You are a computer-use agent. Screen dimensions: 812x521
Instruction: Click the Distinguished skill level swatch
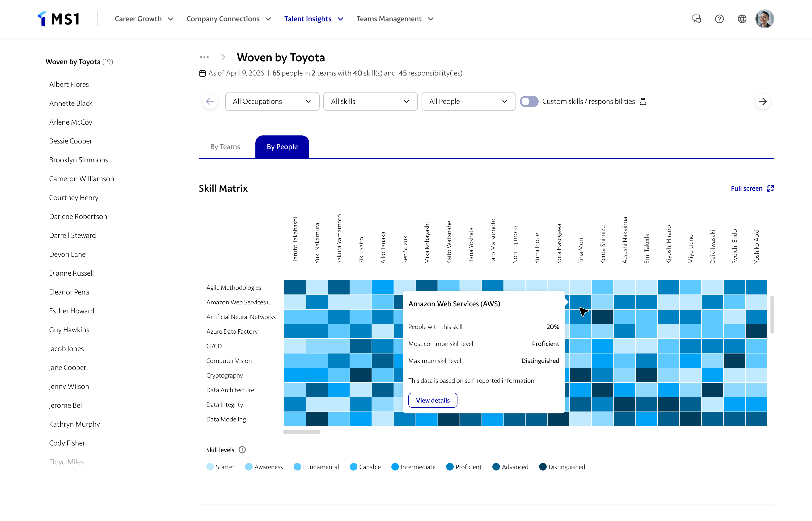click(x=543, y=467)
